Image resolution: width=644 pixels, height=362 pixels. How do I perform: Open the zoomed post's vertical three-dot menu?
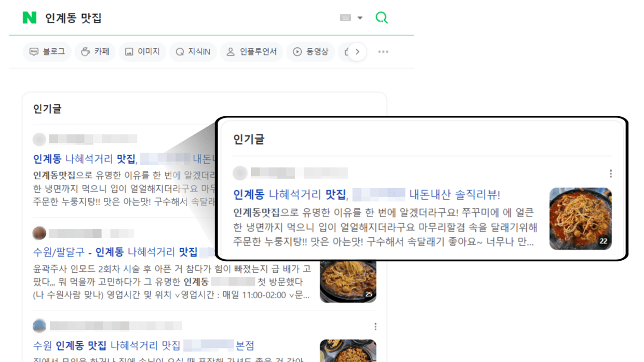(x=611, y=173)
